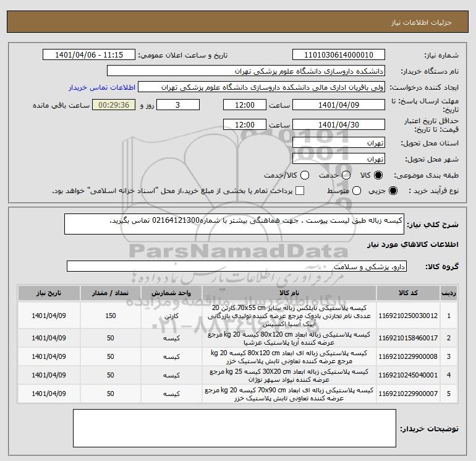476x461 pixels.
Task: Click the goods group field دارو، پزشکی و سلامت
Action: [x=237, y=266]
